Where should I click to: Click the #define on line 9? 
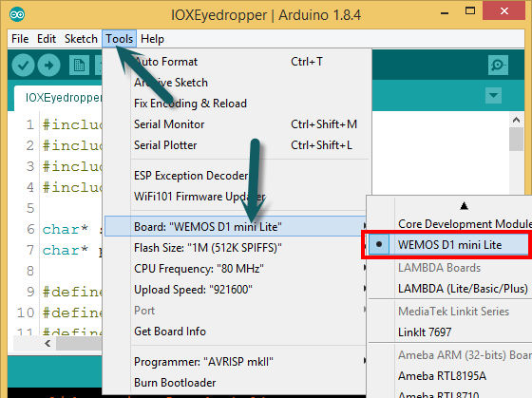(72, 292)
